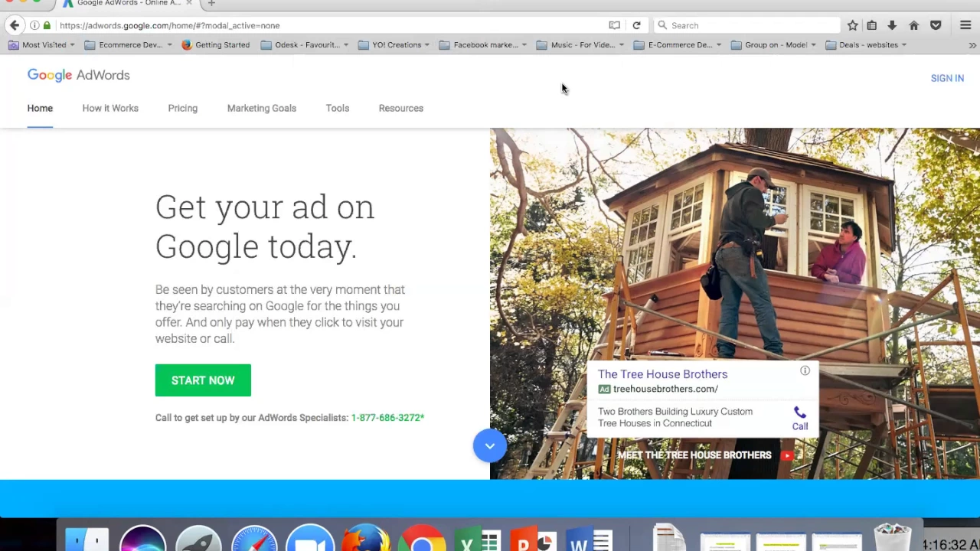
Task: Go to the Pricing tab
Action: pos(182,108)
